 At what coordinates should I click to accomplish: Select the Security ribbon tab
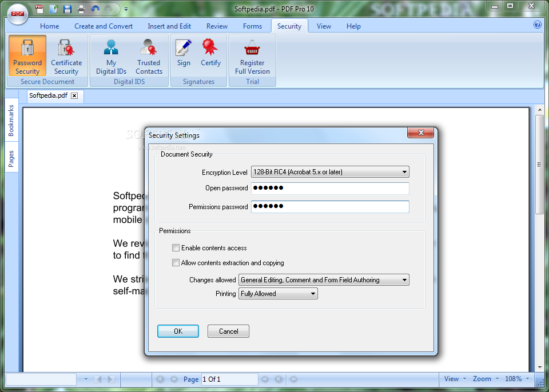[x=289, y=26]
